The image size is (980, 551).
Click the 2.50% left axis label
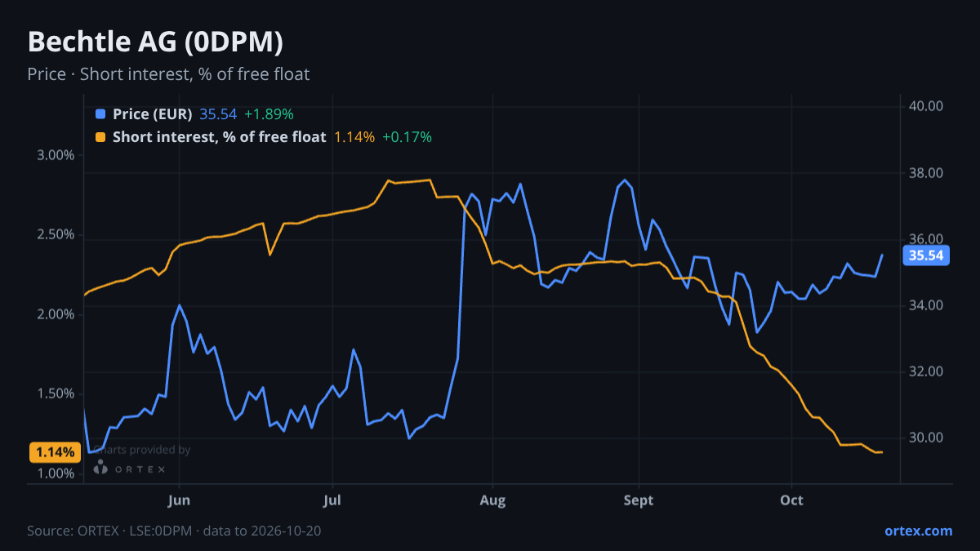[56, 234]
